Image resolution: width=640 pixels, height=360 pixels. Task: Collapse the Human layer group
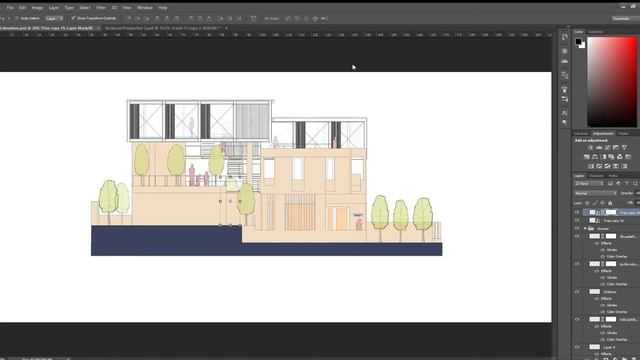coord(585,229)
